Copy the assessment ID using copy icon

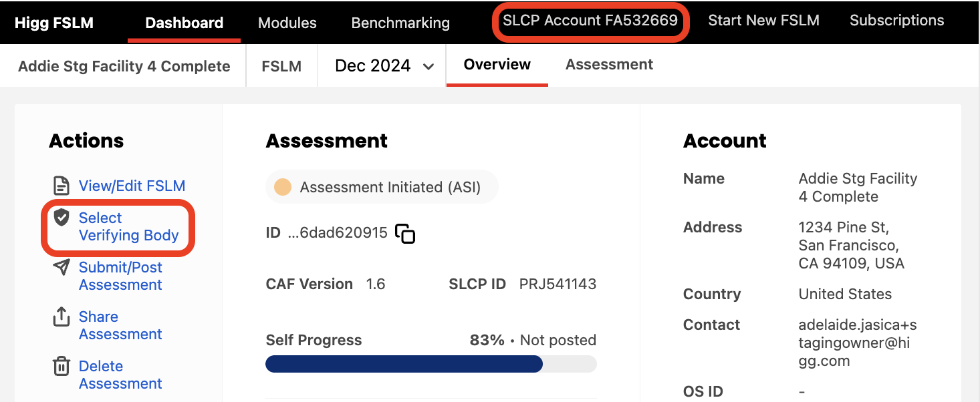click(405, 234)
